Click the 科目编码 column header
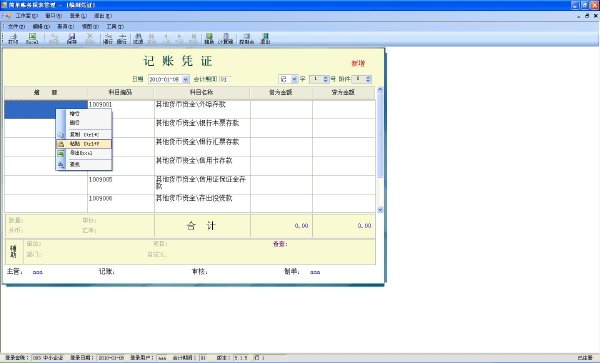The width and height of the screenshot is (600, 363). click(x=120, y=93)
